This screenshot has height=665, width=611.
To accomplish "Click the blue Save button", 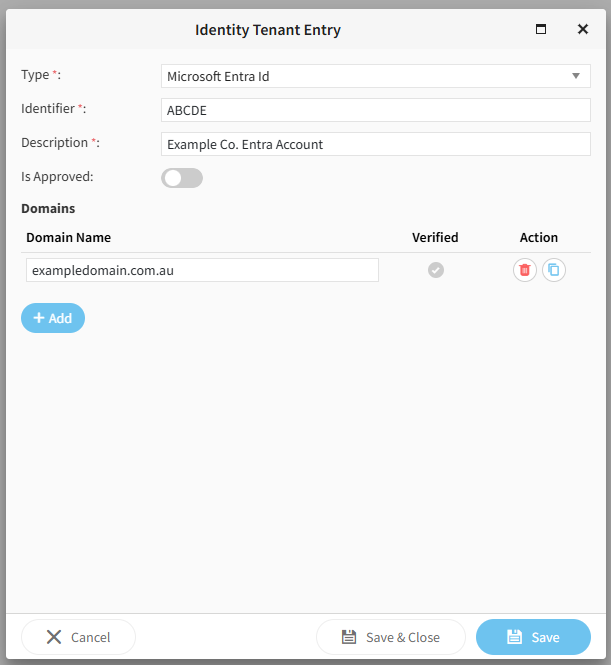I will tap(533, 637).
